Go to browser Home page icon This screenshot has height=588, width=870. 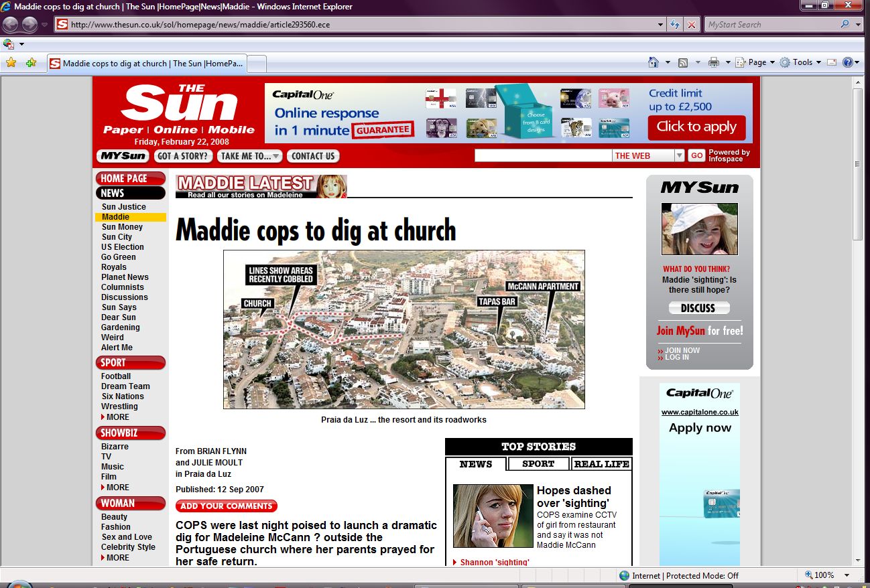(654, 62)
